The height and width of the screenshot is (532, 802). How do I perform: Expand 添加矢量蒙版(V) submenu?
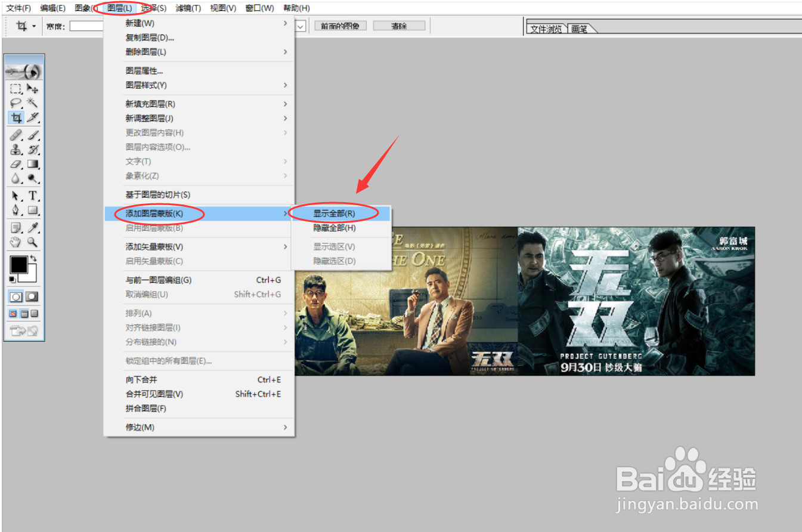point(285,246)
